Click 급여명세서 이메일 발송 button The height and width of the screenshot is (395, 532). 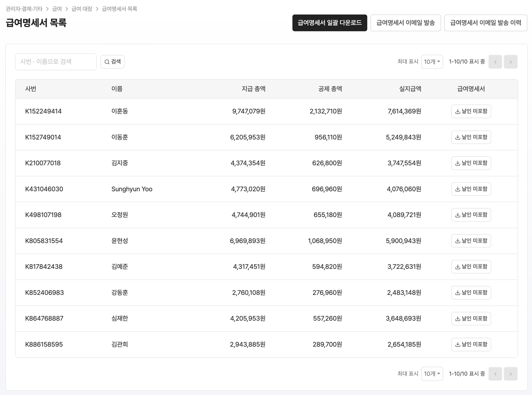(406, 23)
